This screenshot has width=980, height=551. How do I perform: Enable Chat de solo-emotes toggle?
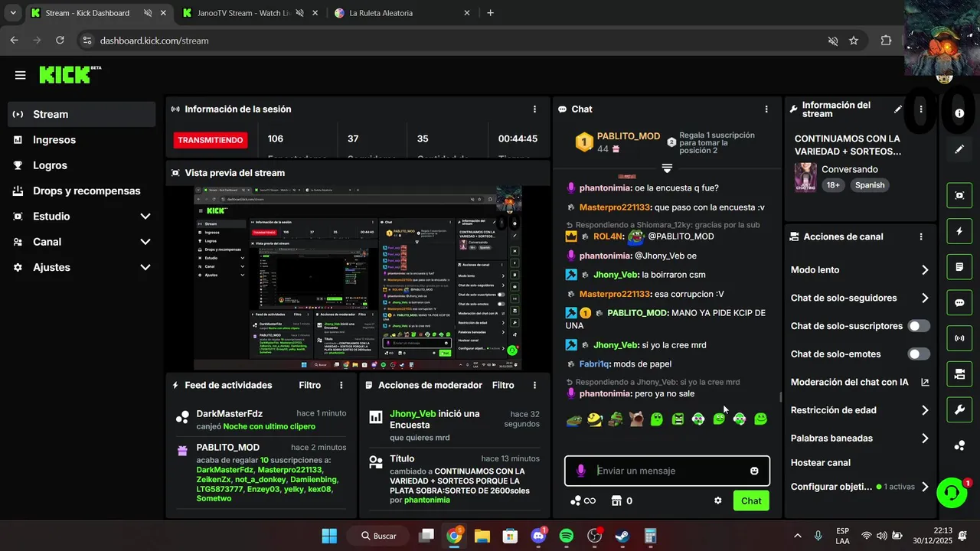919,354
